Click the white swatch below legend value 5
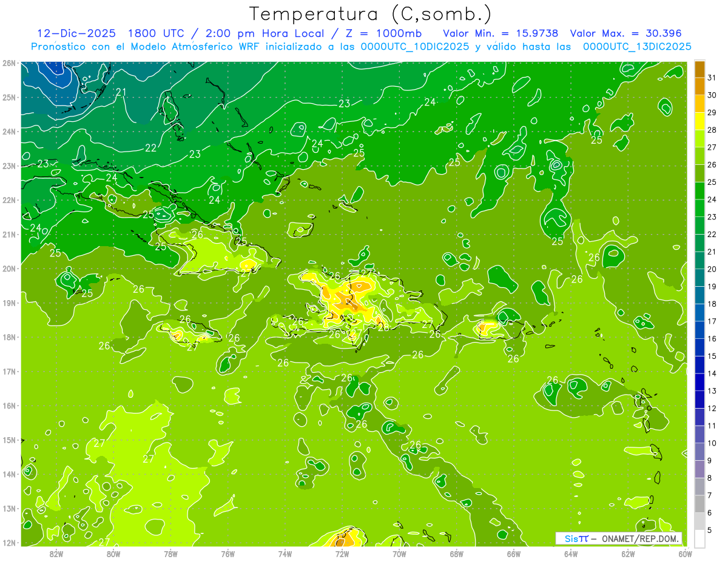The image size is (728, 562). 699,538
